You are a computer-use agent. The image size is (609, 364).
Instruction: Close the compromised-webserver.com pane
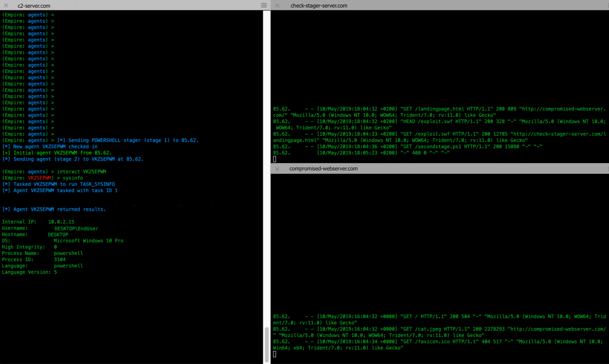pos(277,169)
